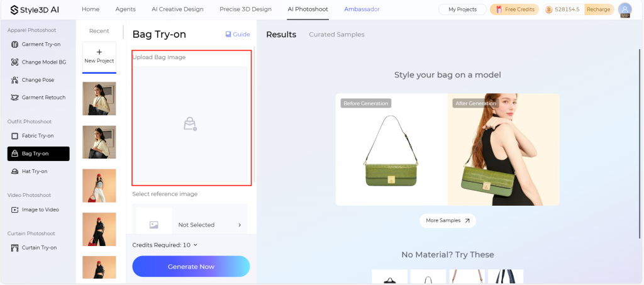The height and width of the screenshot is (285, 644).
Task: Click the Guide book icon
Action: coord(228,35)
